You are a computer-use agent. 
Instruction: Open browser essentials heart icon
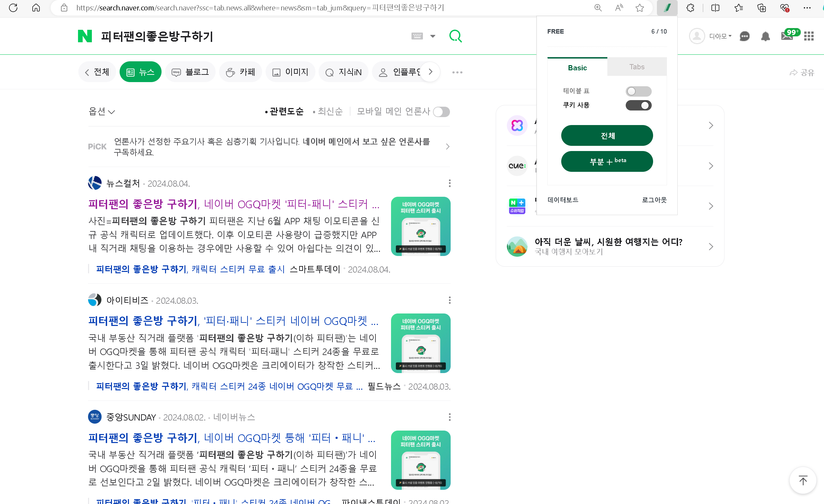click(784, 8)
